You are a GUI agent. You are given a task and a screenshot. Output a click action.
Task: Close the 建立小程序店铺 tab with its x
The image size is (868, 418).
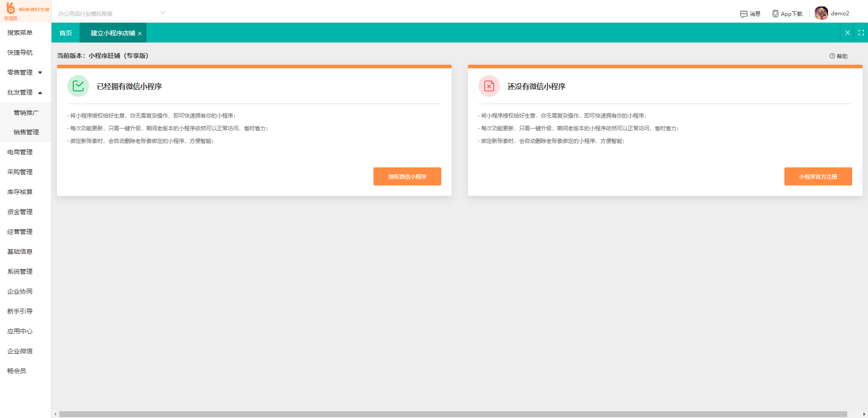coord(140,33)
